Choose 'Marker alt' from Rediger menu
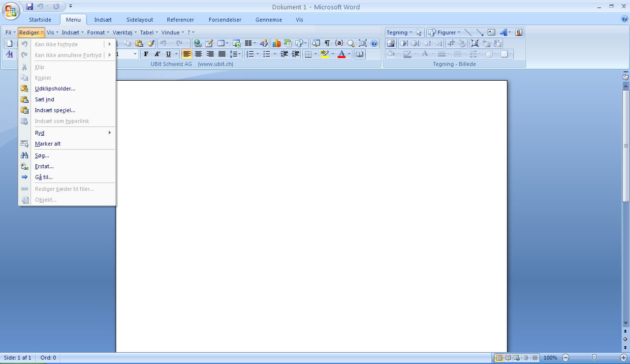 pos(48,144)
